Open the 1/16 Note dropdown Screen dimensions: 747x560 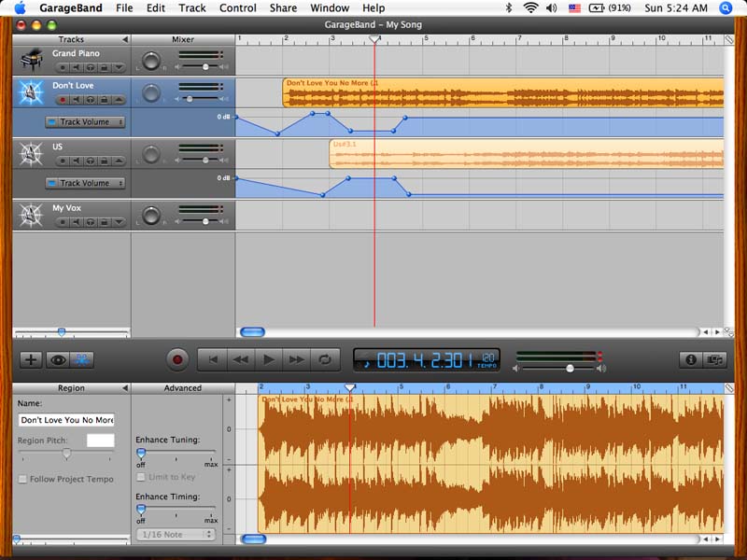176,534
